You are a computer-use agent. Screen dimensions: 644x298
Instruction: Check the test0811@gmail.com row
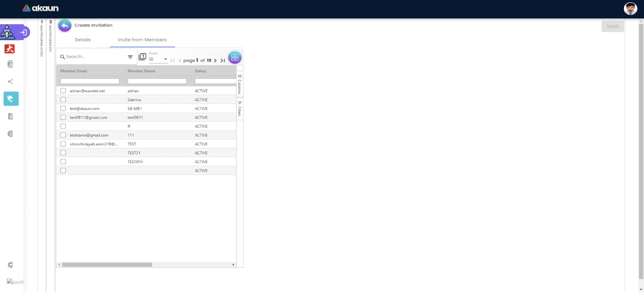click(x=63, y=117)
